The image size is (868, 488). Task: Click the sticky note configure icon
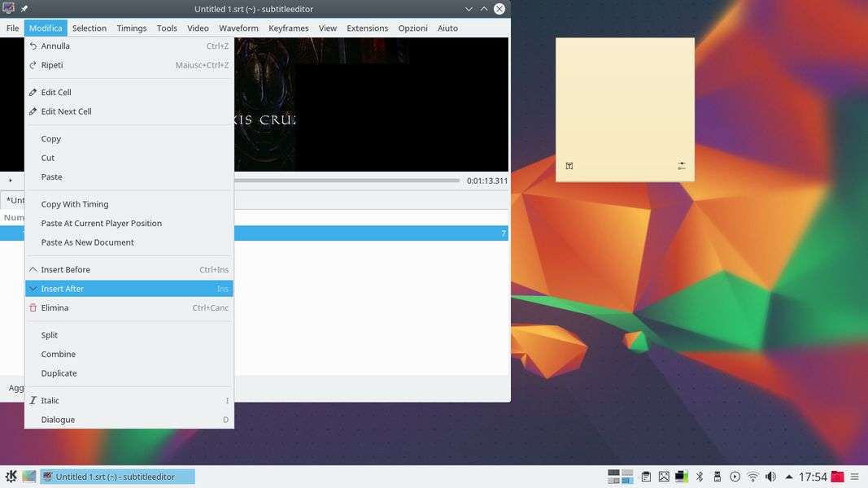click(682, 166)
